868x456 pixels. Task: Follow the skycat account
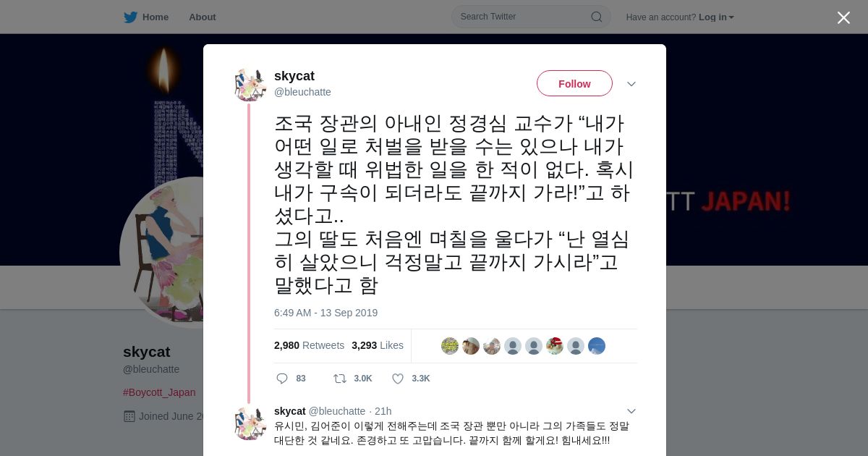(574, 83)
